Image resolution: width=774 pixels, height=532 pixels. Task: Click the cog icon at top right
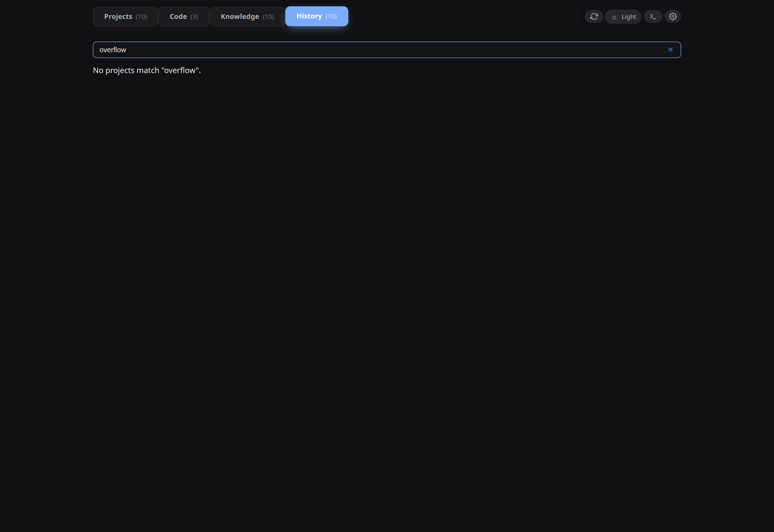click(673, 16)
